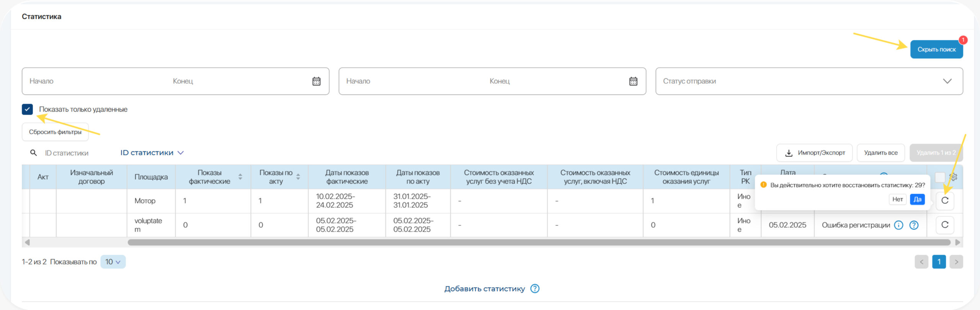Click ID статистики search field

pos(73,153)
